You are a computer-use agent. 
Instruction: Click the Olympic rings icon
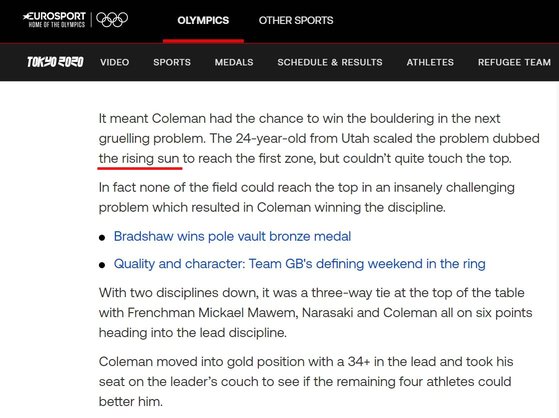pyautogui.click(x=112, y=20)
